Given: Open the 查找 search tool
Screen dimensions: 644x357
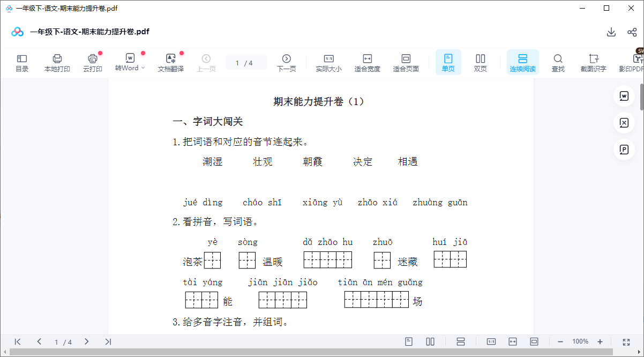Looking at the screenshot, I should click(x=558, y=62).
